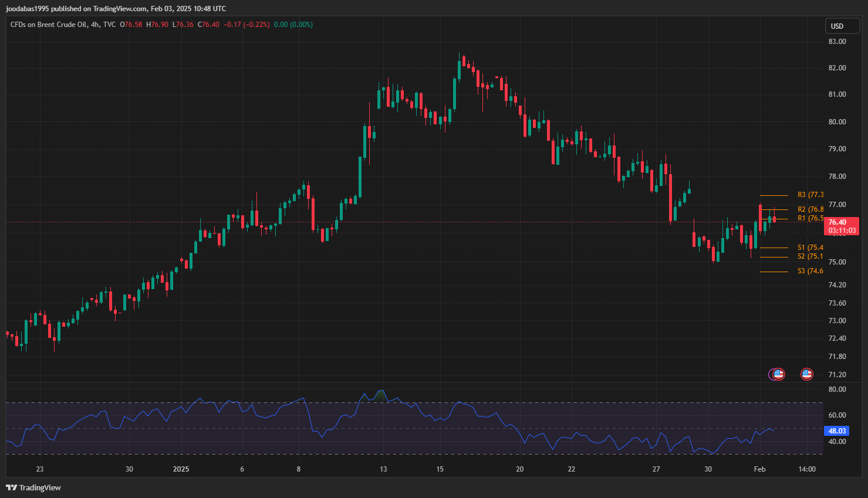
Task: Click the green 0.00 (0.00%) value
Action: tap(293, 25)
